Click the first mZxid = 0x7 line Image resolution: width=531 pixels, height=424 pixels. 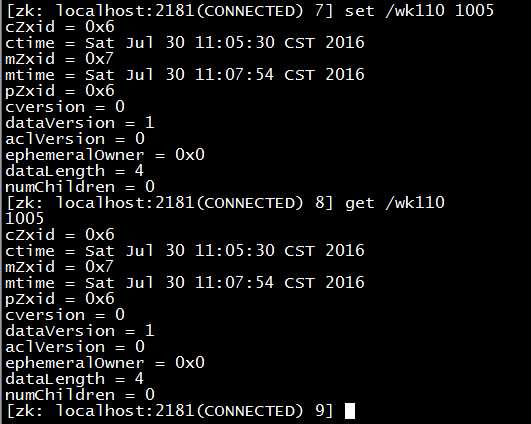(x=59, y=59)
